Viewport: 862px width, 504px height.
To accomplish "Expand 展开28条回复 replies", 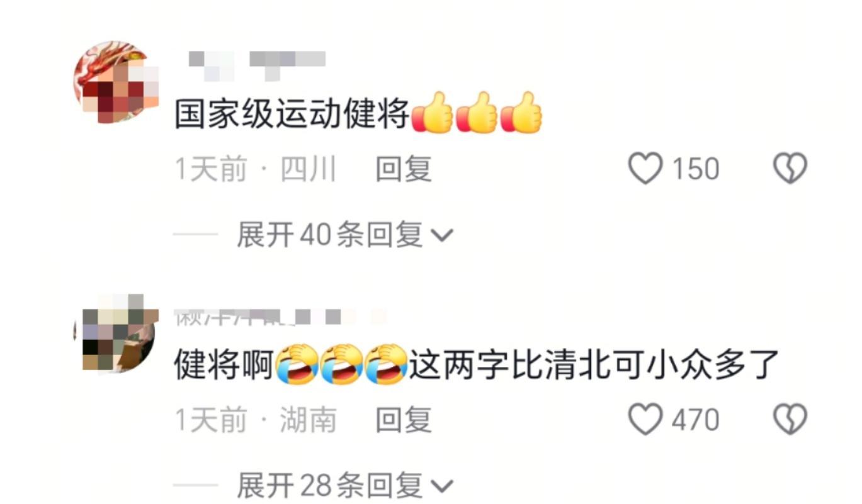I will (344, 485).
